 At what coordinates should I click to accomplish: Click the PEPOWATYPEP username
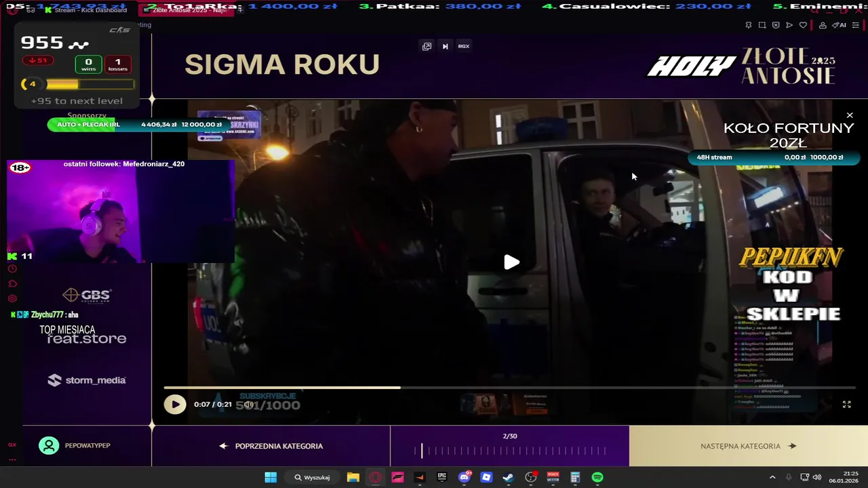coord(87,446)
